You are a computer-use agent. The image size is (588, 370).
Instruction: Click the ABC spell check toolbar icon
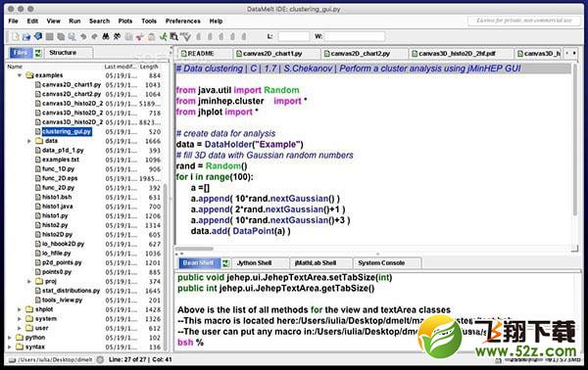point(185,36)
